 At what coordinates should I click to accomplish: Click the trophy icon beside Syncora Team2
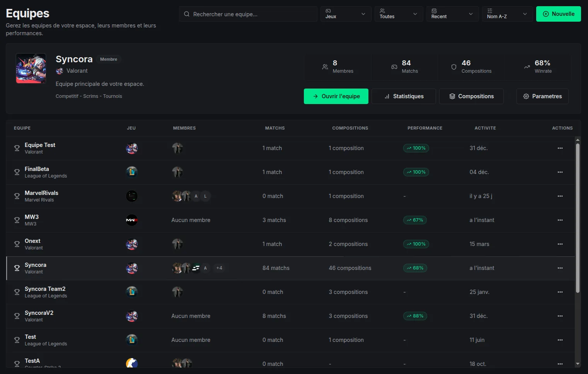pos(17,292)
